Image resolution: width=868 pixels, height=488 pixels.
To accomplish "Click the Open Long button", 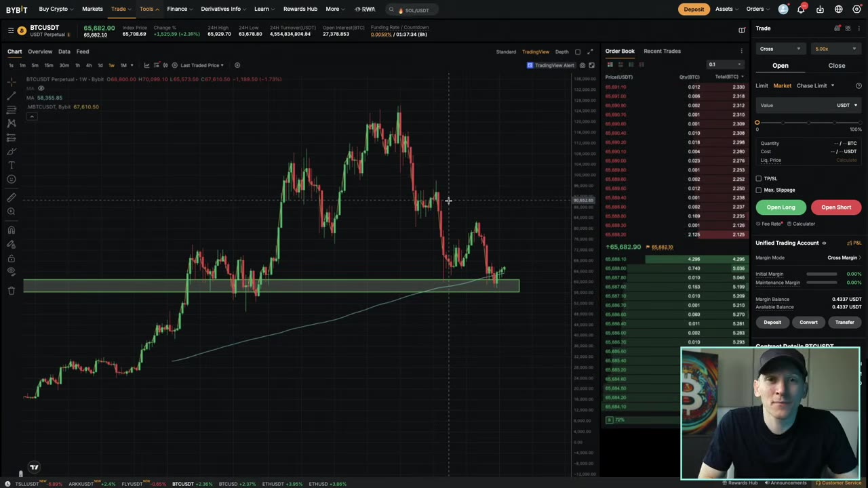I will 781,207.
